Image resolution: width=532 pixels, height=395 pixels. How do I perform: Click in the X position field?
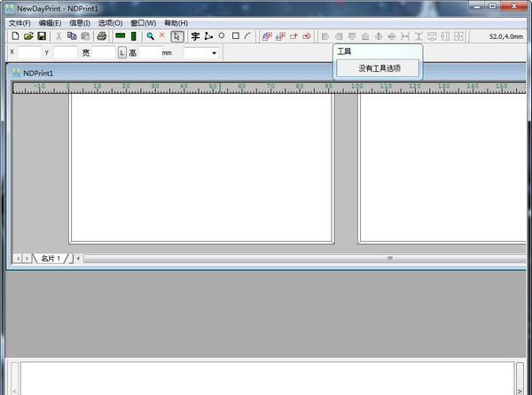pos(29,53)
